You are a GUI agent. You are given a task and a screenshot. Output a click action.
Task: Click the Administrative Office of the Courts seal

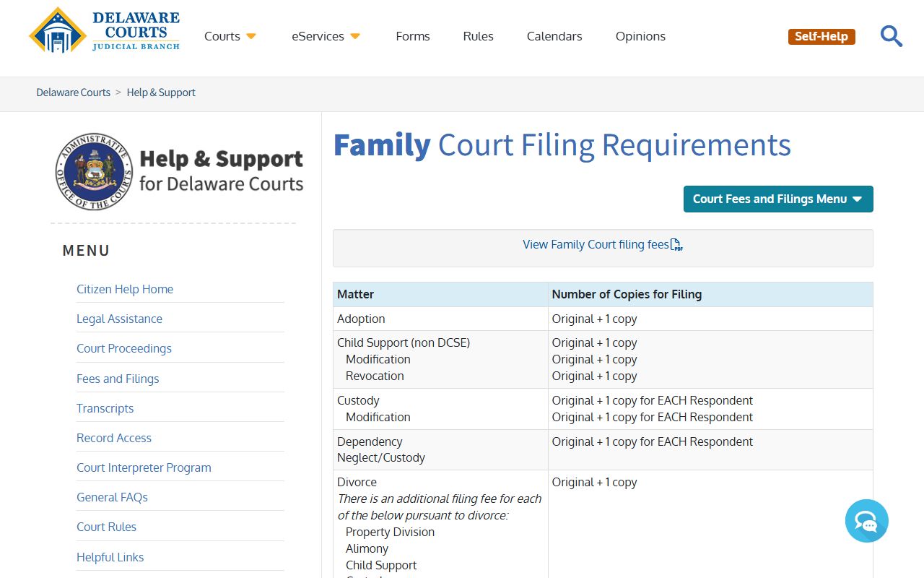94,171
